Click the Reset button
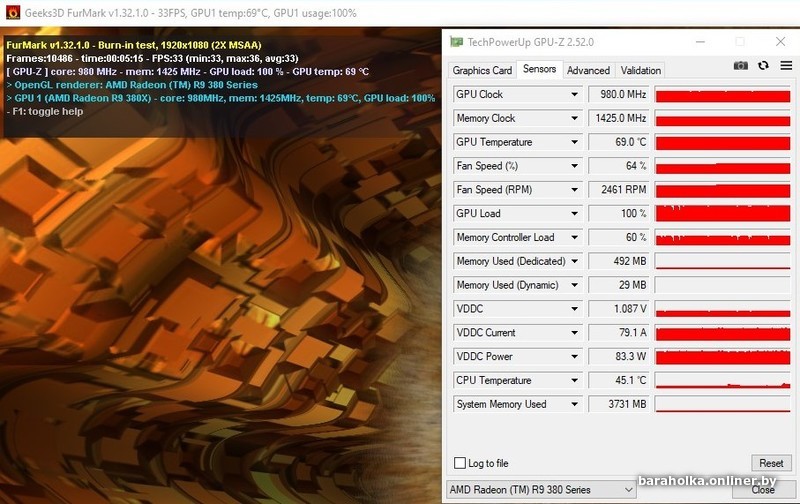Viewport: 800px width, 504px height. 771,463
